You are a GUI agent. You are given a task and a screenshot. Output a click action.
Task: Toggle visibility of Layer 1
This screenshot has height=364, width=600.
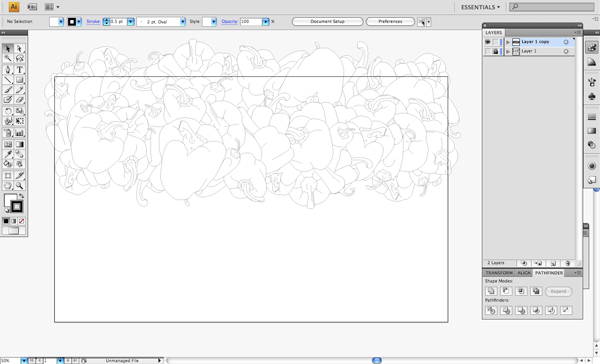(488, 51)
